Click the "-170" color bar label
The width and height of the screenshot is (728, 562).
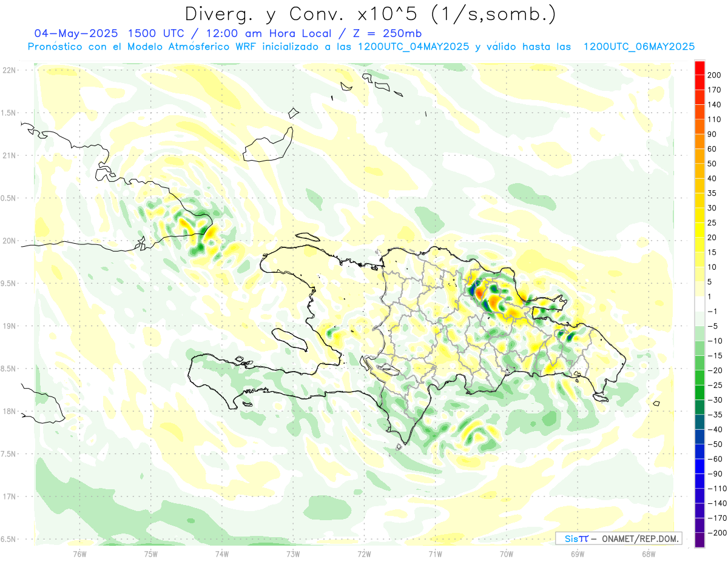pos(716,518)
